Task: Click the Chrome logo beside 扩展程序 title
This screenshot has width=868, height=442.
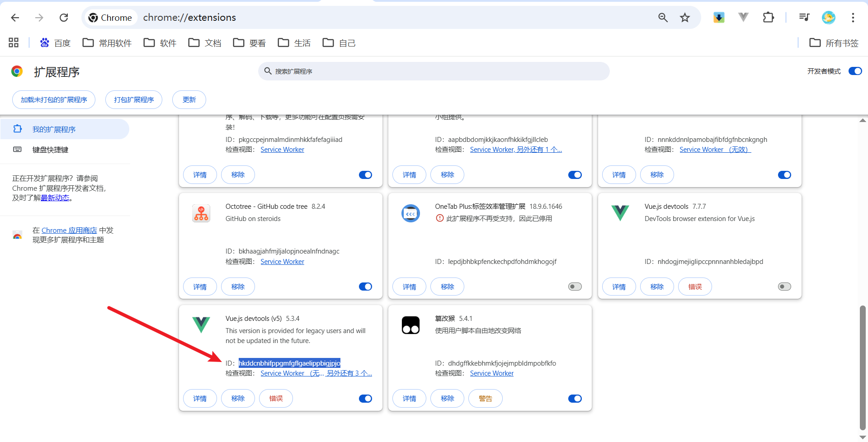Action: pyautogui.click(x=17, y=71)
